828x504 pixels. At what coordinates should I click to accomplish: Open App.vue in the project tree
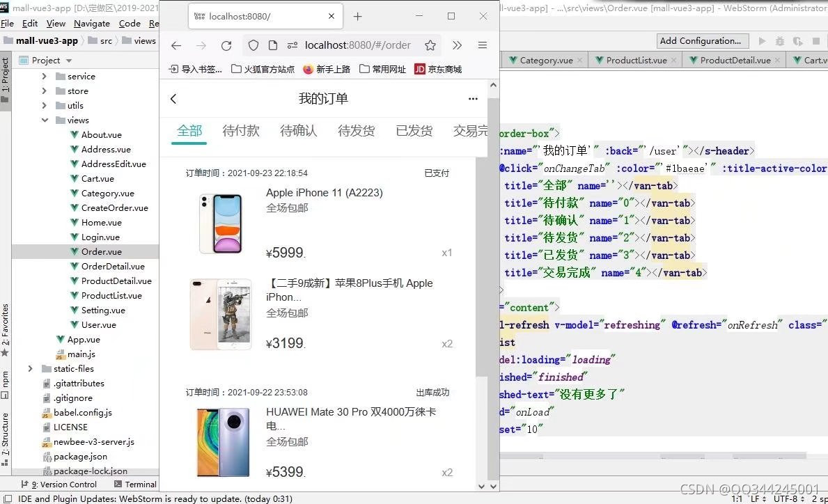84,339
